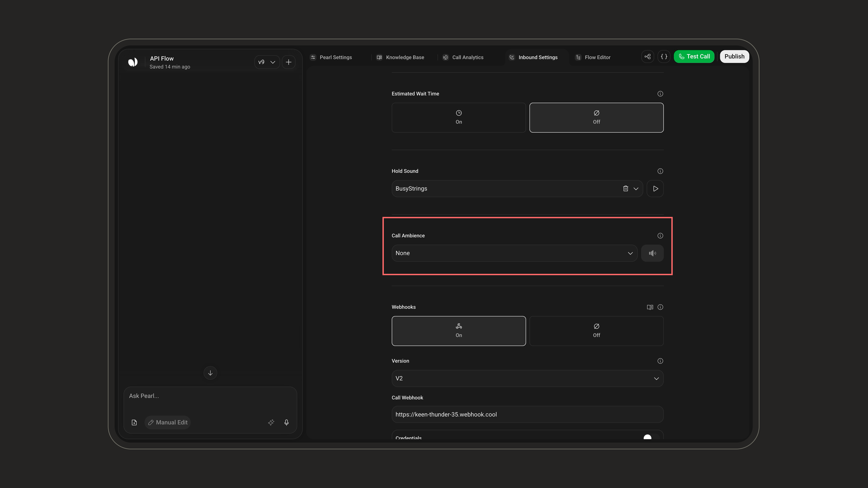Go to the Flow Editor tab
The image size is (868, 488).
(593, 57)
